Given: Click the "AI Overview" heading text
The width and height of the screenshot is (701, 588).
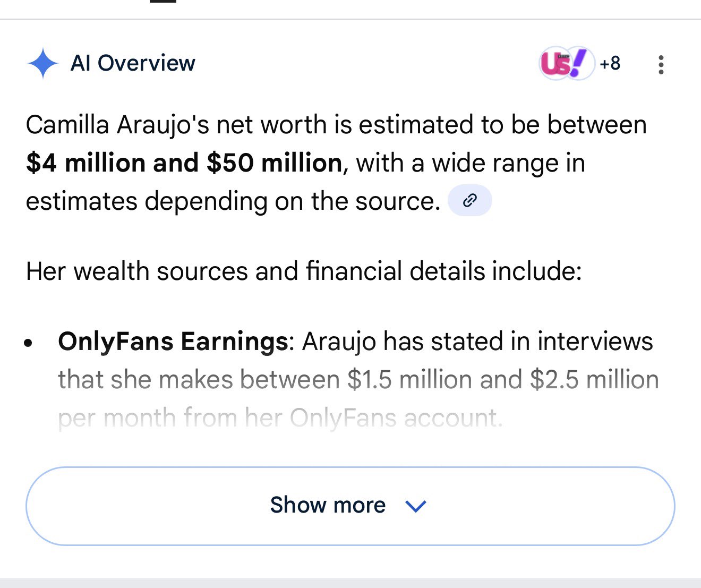Looking at the screenshot, I should 133,63.
